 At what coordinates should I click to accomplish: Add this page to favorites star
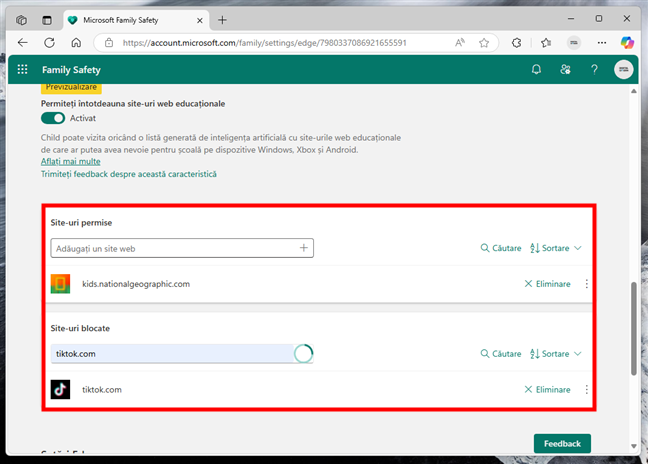(x=484, y=43)
